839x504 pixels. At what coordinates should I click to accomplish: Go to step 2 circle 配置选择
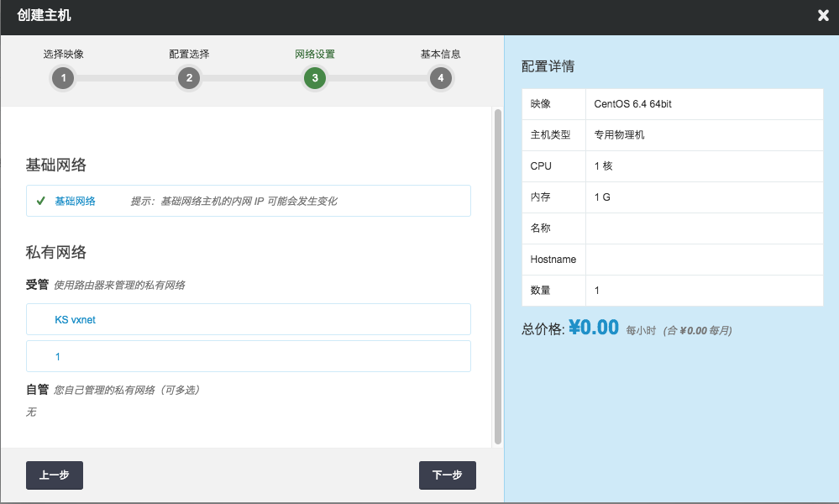pyautogui.click(x=189, y=79)
